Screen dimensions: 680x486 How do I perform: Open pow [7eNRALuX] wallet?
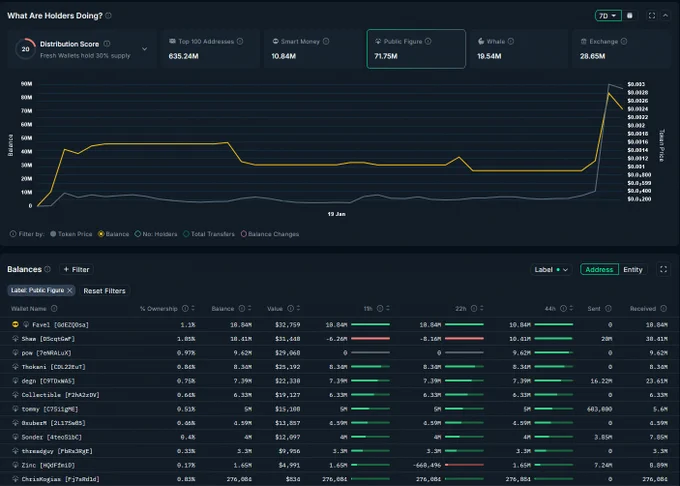click(x=46, y=353)
